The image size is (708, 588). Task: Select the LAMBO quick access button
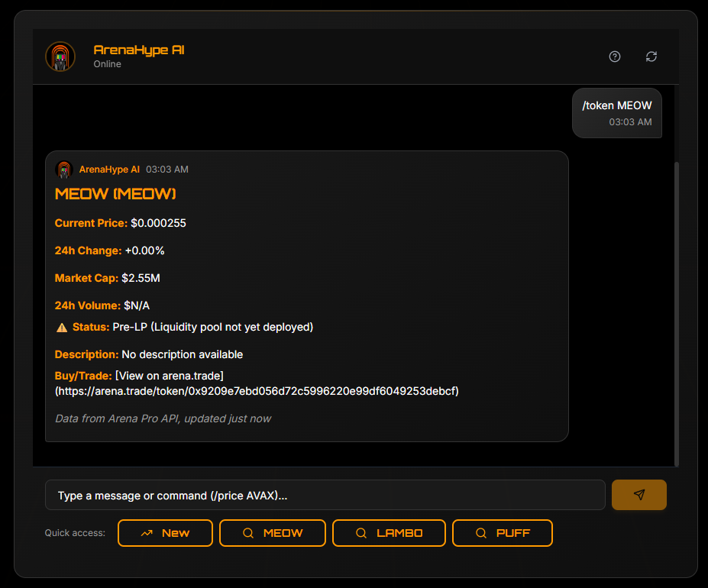tap(389, 533)
